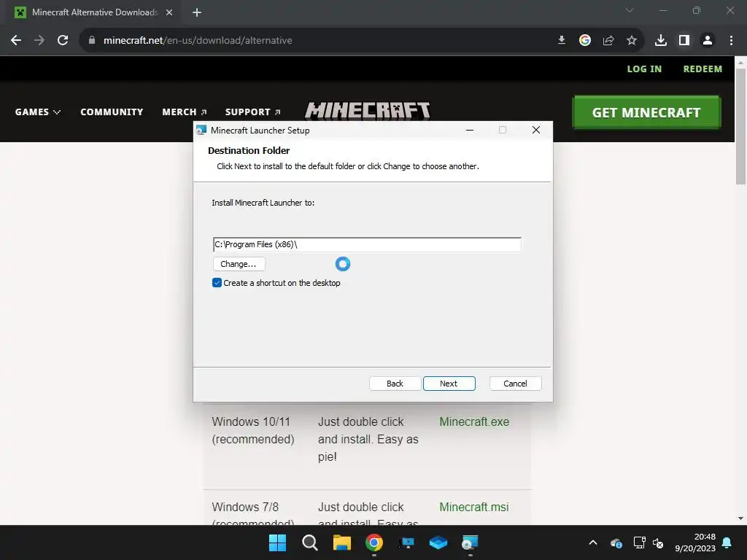Bookmark this page with star icon
This screenshot has width=747, height=560.
pos(632,41)
